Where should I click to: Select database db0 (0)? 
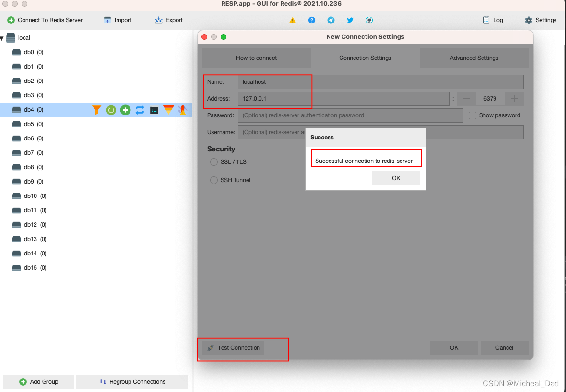pyautogui.click(x=28, y=52)
